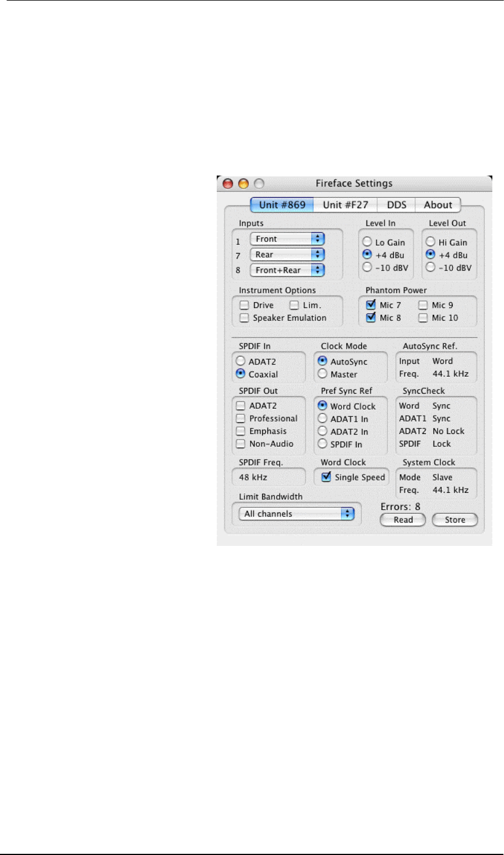Choose SPDIF In as Pref Sync Ref
Viewport: 504px width, 855px height.
[x=323, y=444]
